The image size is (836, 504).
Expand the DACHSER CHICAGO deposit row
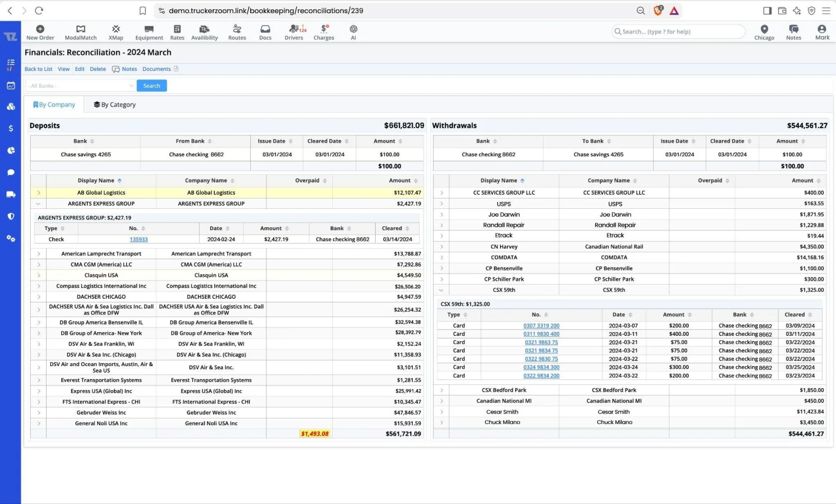pos(39,297)
